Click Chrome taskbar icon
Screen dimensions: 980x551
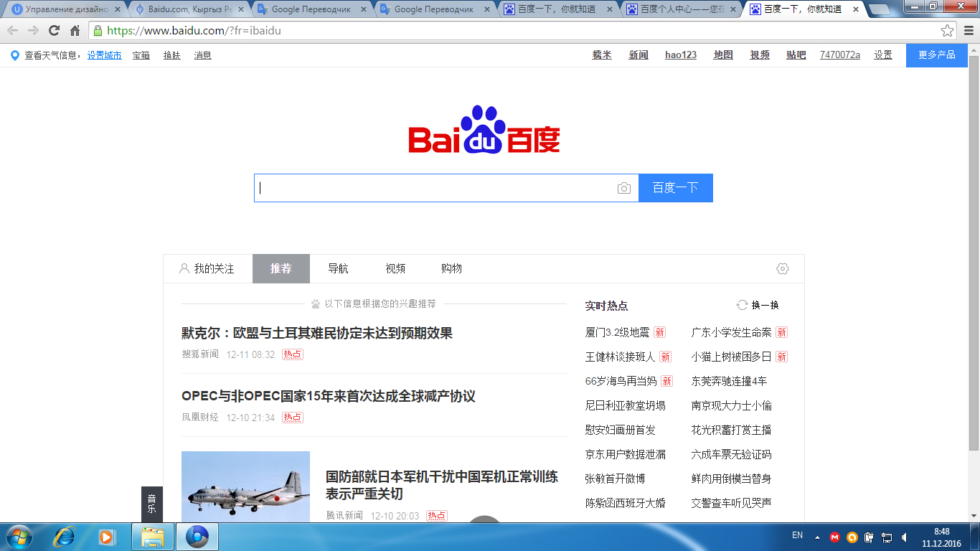click(x=197, y=537)
